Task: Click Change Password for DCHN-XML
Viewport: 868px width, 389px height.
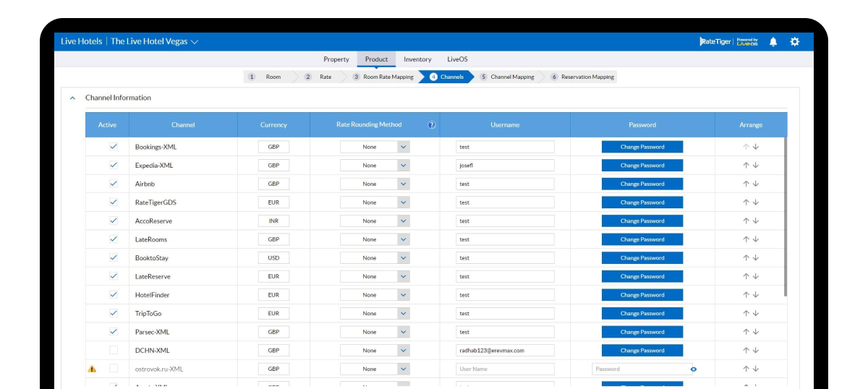Action: click(642, 351)
